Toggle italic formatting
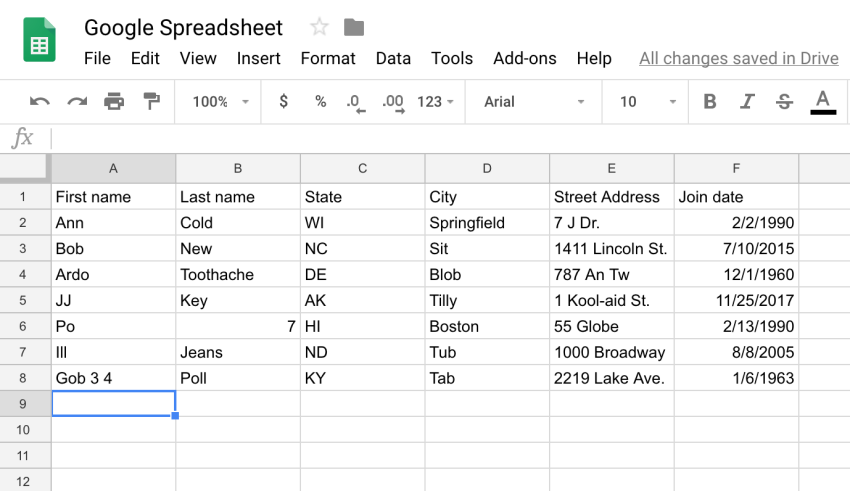 (746, 101)
